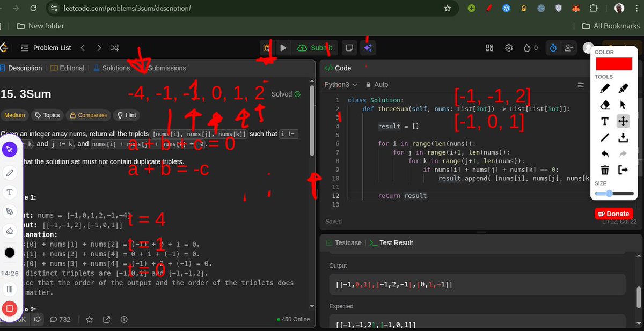
Task: Choose the text tool in recorder bar
Action: pos(9,192)
